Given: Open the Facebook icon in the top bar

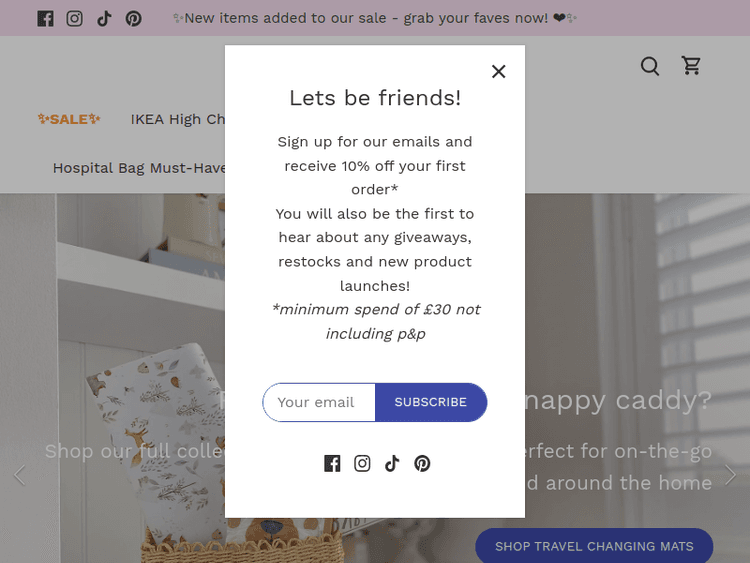Looking at the screenshot, I should click(45, 18).
